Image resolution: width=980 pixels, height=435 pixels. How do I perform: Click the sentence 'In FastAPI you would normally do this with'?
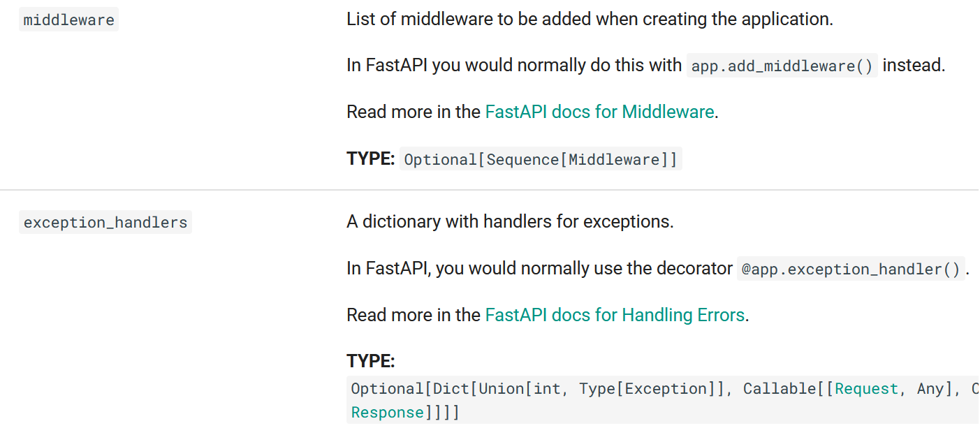[514, 66]
